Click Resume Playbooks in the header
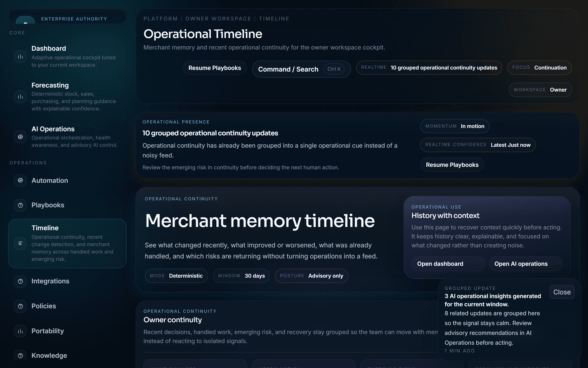 coord(215,68)
